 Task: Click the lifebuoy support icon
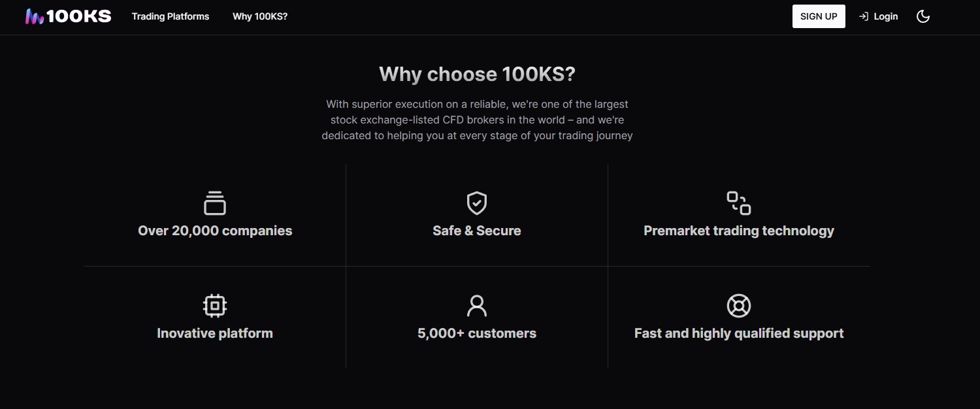click(739, 306)
